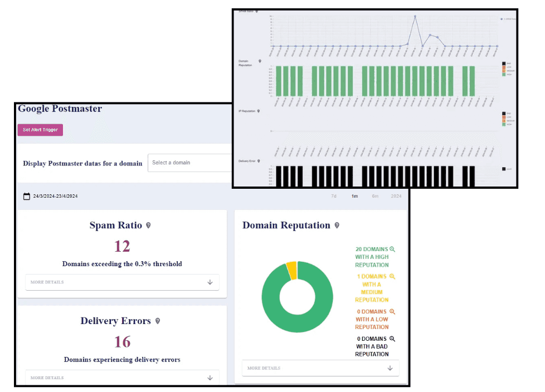Toggle the % Spam Ratio legend marker

(x=501, y=19)
